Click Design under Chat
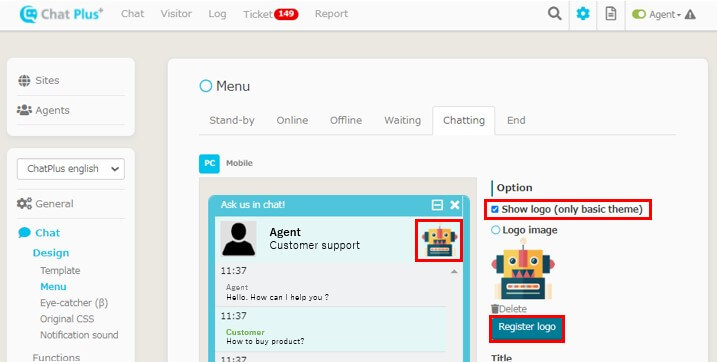The width and height of the screenshot is (717, 362). coord(51,253)
